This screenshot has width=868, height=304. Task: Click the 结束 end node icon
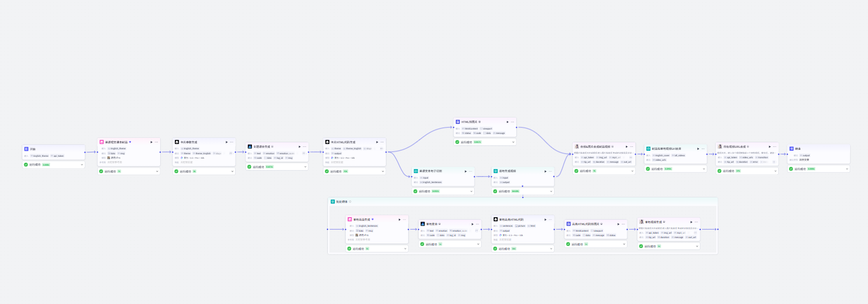pos(792,148)
